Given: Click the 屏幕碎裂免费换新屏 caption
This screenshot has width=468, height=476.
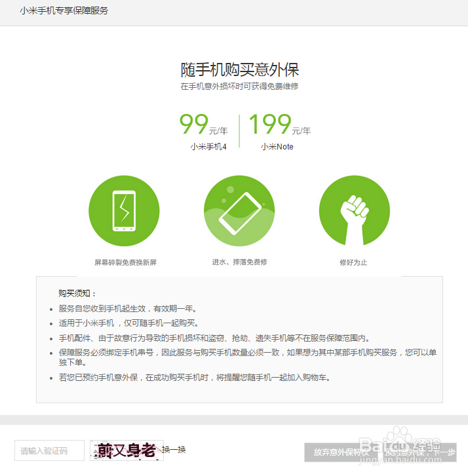Looking at the screenshot, I should click(x=125, y=262).
